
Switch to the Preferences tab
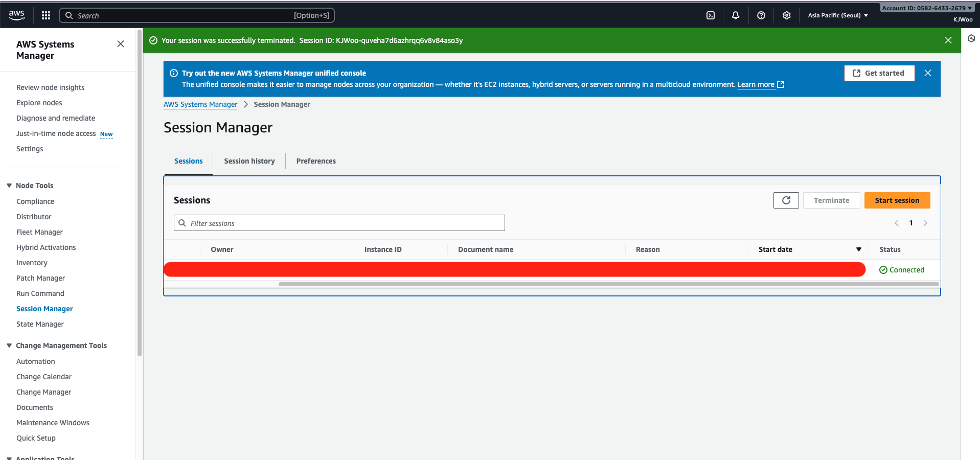coord(316,161)
